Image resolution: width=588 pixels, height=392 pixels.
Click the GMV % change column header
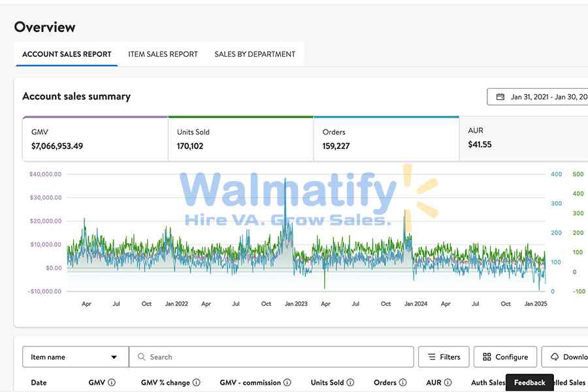coord(165,382)
